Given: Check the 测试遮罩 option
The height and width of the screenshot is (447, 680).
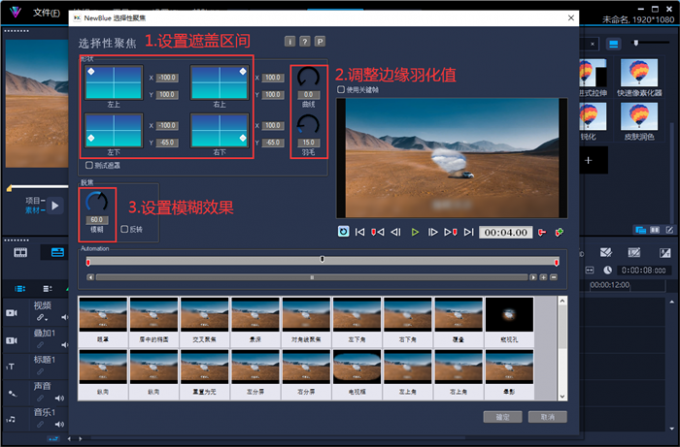Looking at the screenshot, I should tap(89, 164).
